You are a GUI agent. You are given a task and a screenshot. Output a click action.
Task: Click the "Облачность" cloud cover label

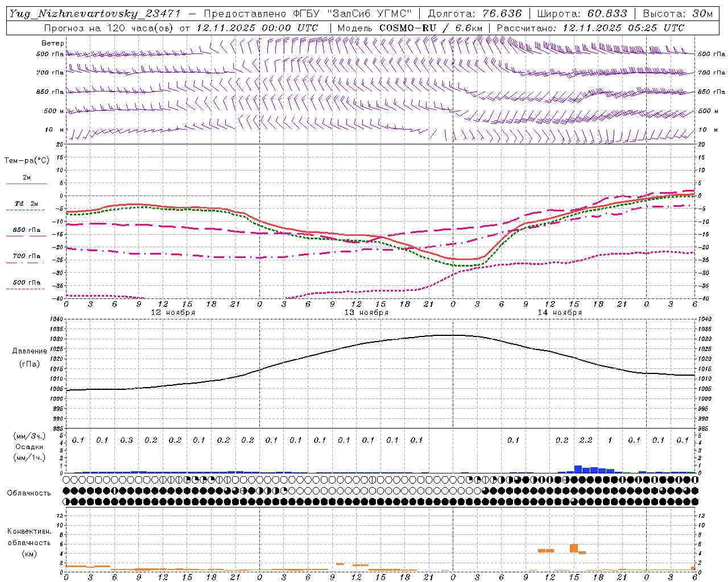tap(29, 493)
